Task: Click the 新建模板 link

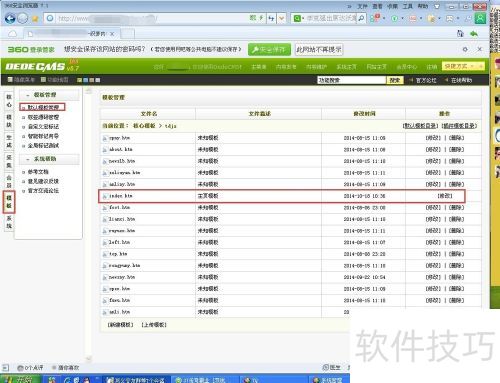Action: coord(120,324)
